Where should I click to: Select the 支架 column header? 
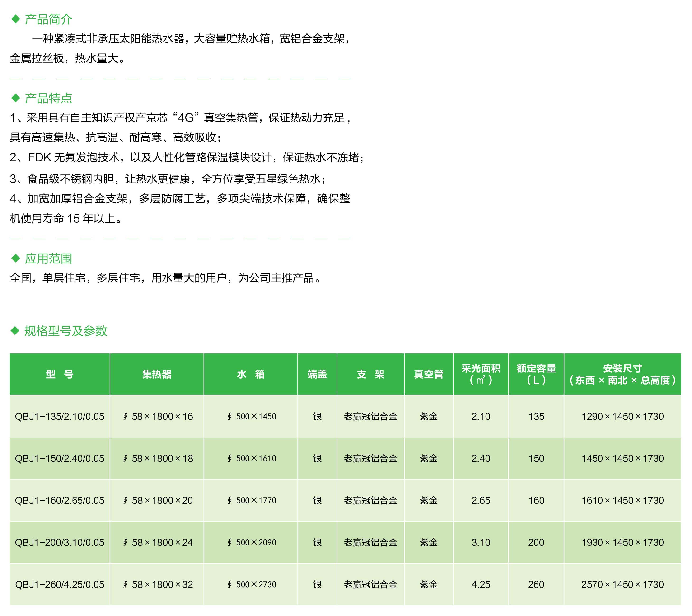point(370,374)
